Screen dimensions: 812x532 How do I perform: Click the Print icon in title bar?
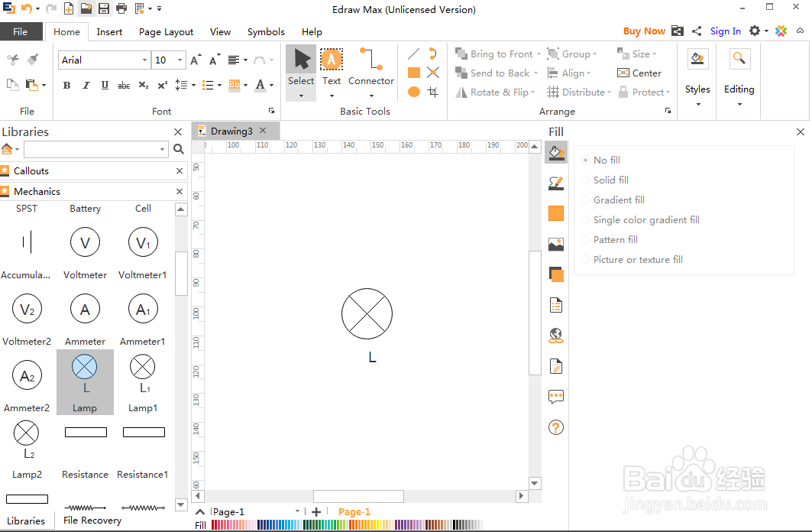pyautogui.click(x=121, y=8)
